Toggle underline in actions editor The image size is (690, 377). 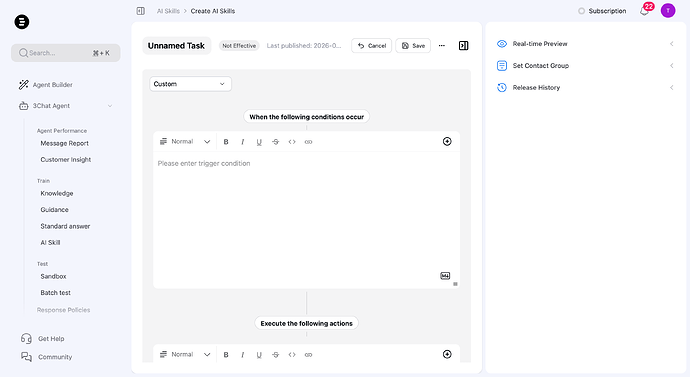click(x=259, y=355)
